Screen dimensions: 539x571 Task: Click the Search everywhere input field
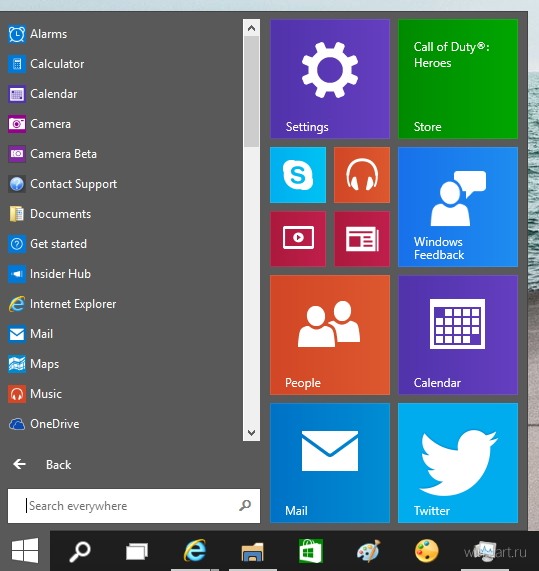pyautogui.click(x=134, y=506)
